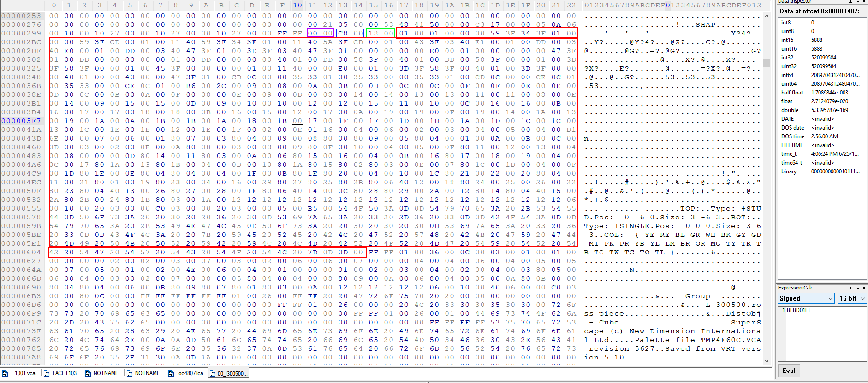This screenshot has width=868, height=383.
Task: Pin the Expression Calc panel
Action: 850,288
